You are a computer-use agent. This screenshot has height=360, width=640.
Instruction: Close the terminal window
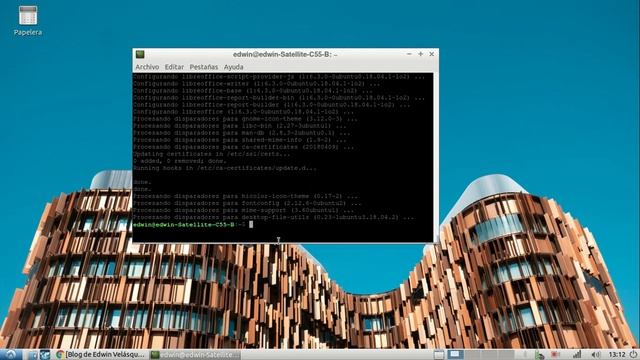pyautogui.click(x=432, y=54)
